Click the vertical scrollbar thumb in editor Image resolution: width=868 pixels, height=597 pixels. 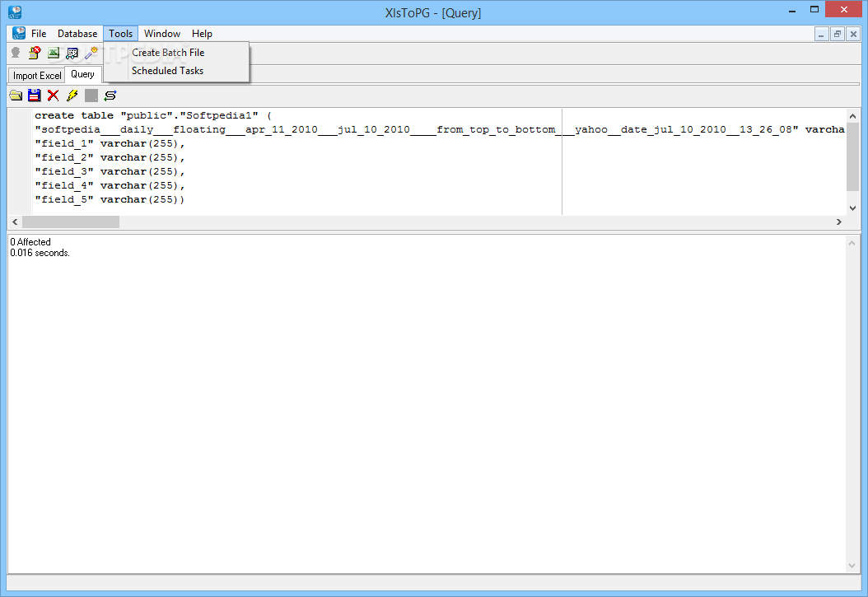pyautogui.click(x=852, y=157)
